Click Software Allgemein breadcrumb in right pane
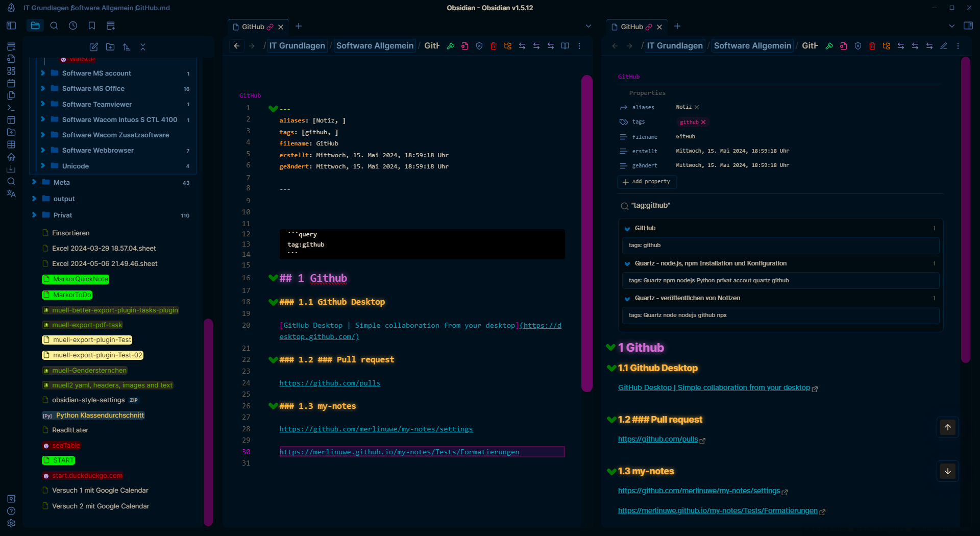The image size is (980, 536). (752, 46)
